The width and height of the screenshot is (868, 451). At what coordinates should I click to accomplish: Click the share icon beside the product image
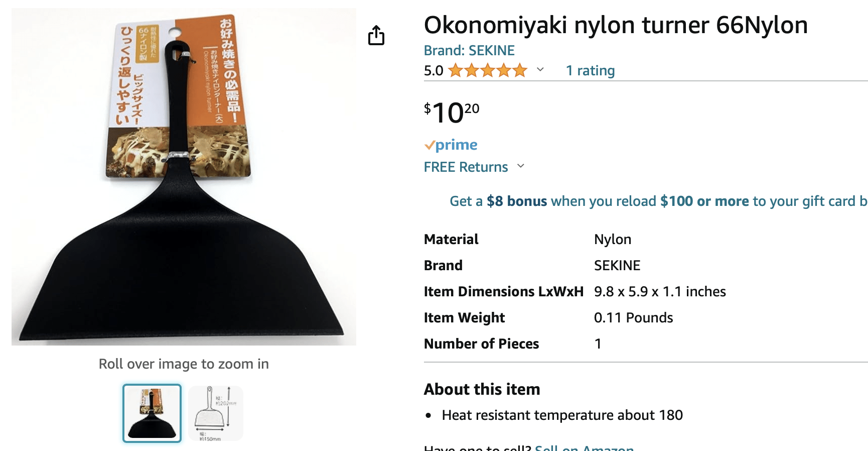(x=376, y=36)
